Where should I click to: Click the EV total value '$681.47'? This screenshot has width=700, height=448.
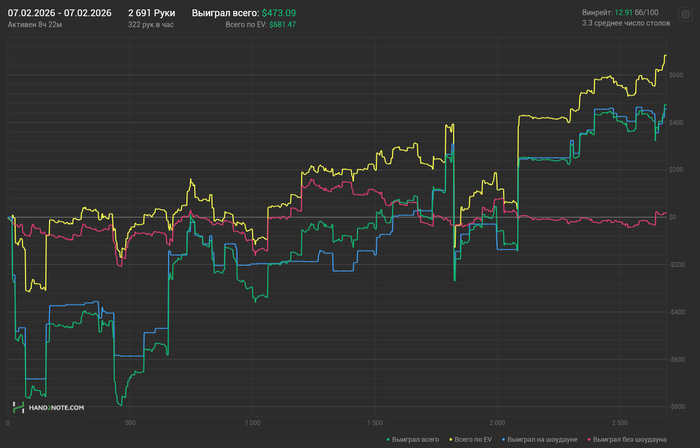click(282, 25)
